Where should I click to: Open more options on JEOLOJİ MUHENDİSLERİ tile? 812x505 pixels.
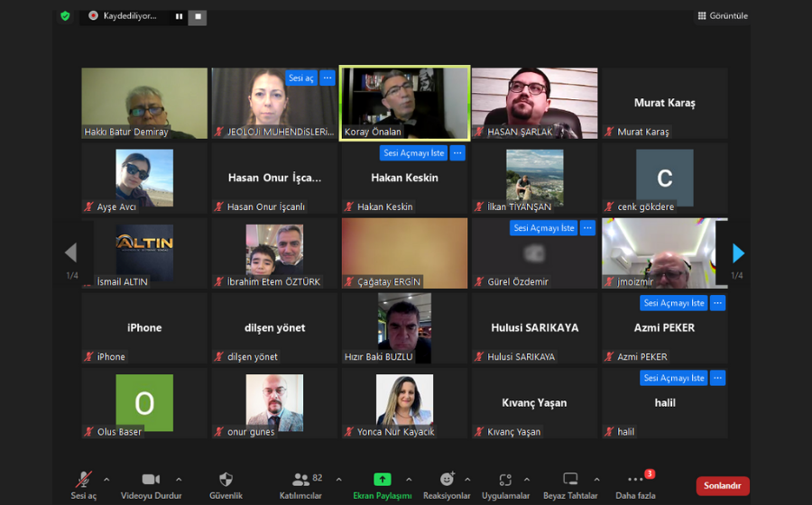point(328,78)
